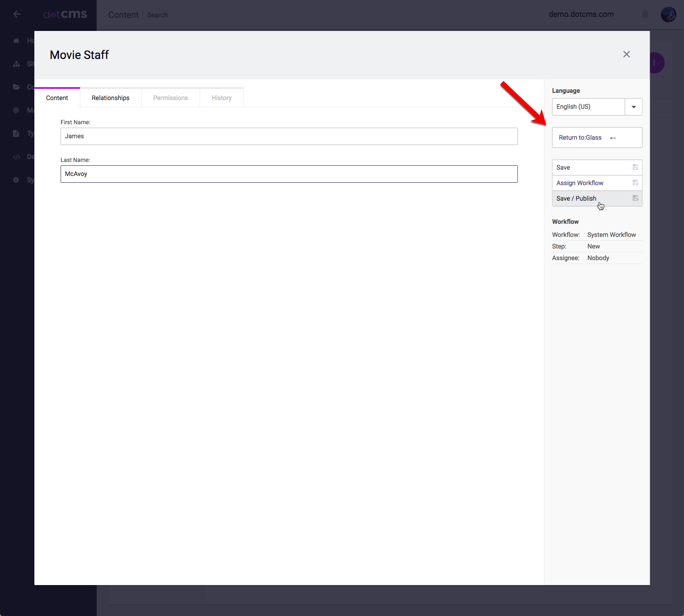Screen dimensions: 684x616
Task: Switch to the Relationships tab
Action: [111, 98]
